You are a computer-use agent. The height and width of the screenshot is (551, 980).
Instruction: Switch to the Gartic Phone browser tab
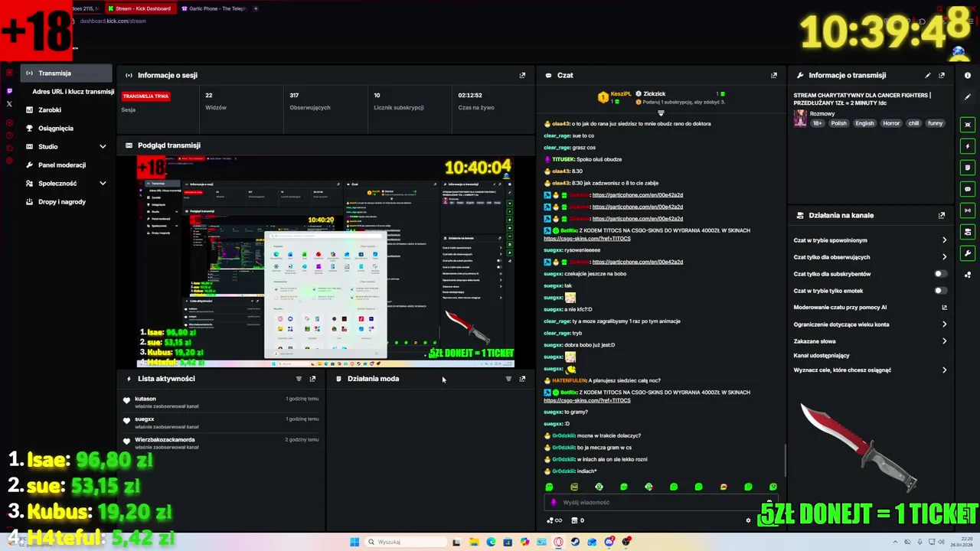213,8
